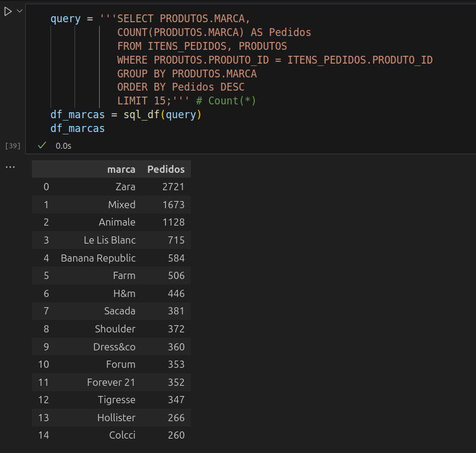Click the value 1673 in Pedidos column

click(x=173, y=205)
